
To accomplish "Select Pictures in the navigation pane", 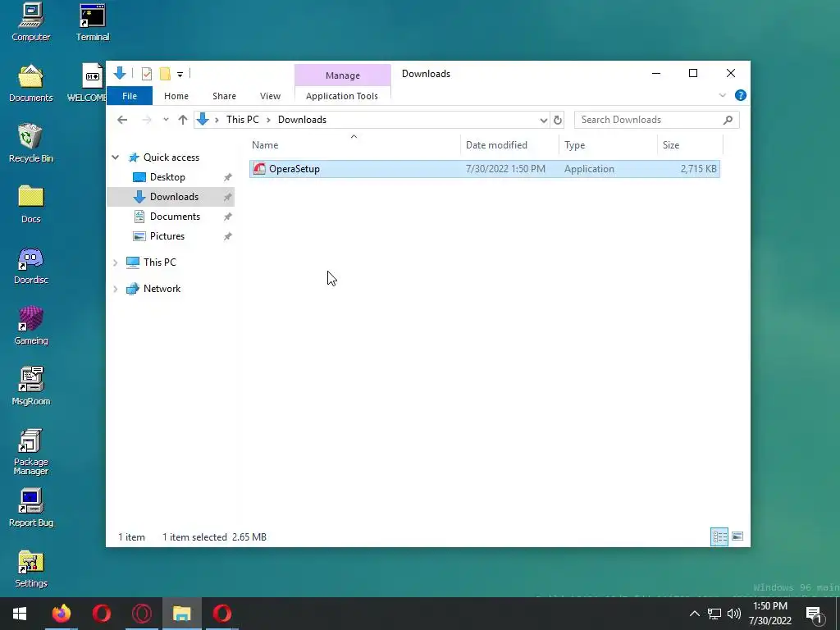I will pyautogui.click(x=167, y=236).
